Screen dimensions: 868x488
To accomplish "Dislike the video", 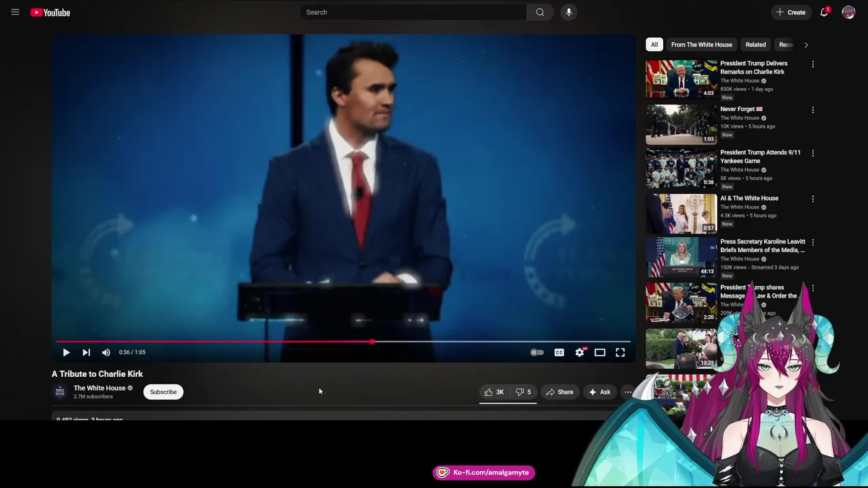I will click(524, 392).
